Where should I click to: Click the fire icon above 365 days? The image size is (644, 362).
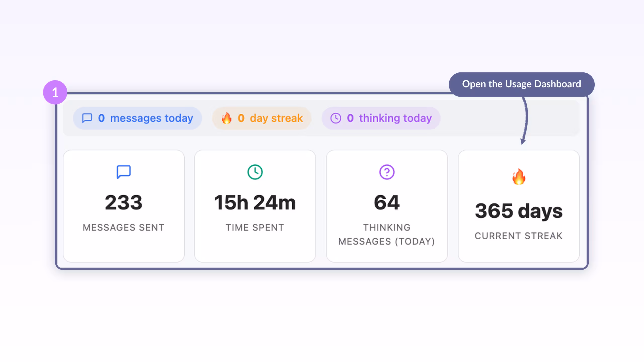519,176
